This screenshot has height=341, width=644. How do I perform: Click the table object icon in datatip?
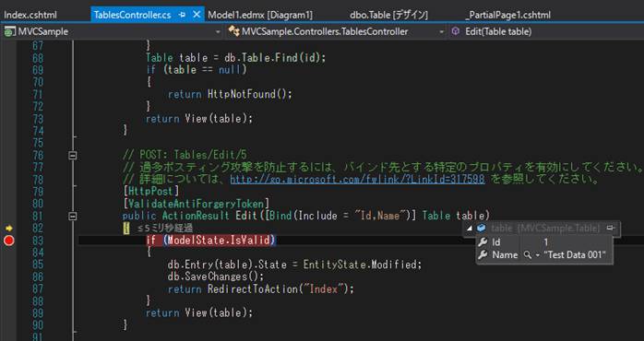coord(482,229)
